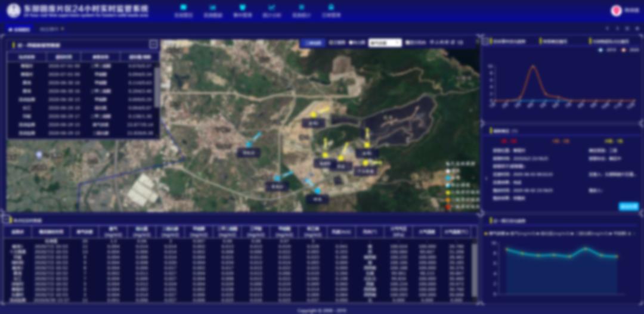Toggle the second checkbox in map toolbar
Image resolution: width=644 pixels, height=314 pixels.
[351, 43]
